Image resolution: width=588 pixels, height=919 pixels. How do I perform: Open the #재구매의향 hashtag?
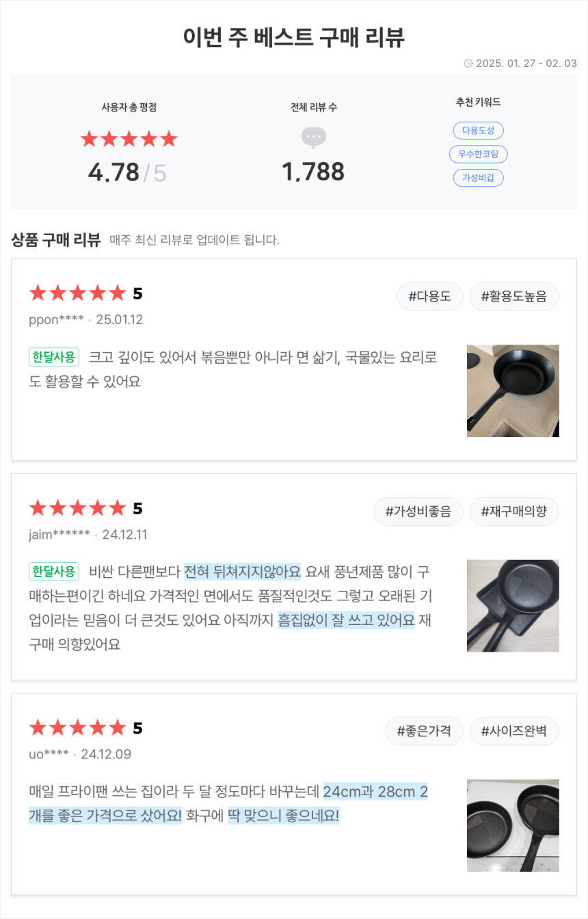click(513, 511)
